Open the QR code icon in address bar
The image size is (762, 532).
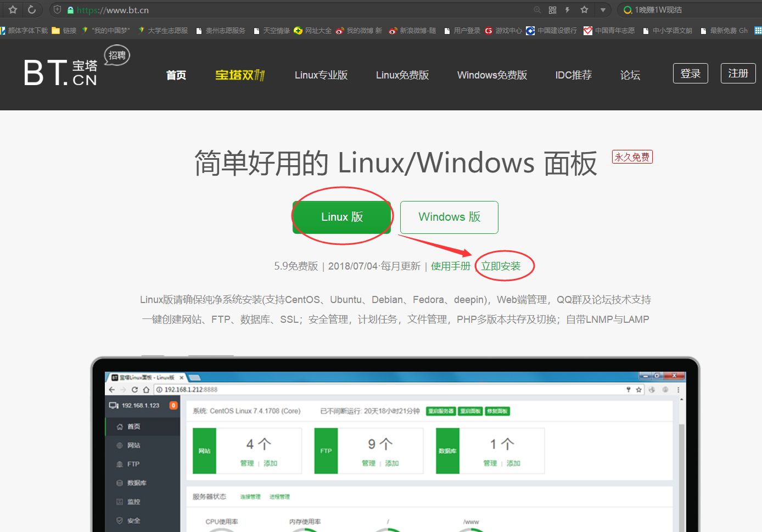(x=552, y=10)
